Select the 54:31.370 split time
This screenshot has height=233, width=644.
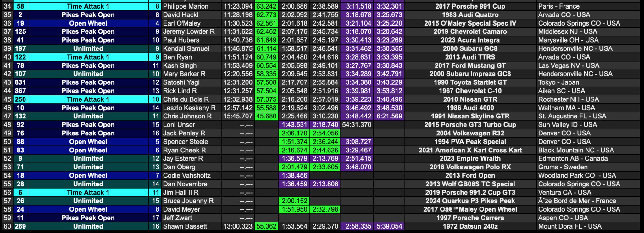pyautogui.click(x=357, y=125)
